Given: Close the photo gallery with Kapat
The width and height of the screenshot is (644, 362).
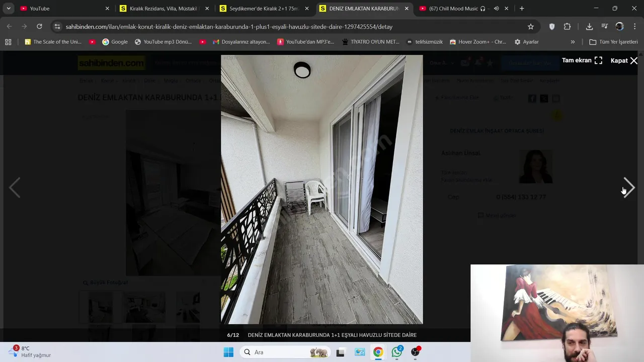Looking at the screenshot, I should (624, 60).
